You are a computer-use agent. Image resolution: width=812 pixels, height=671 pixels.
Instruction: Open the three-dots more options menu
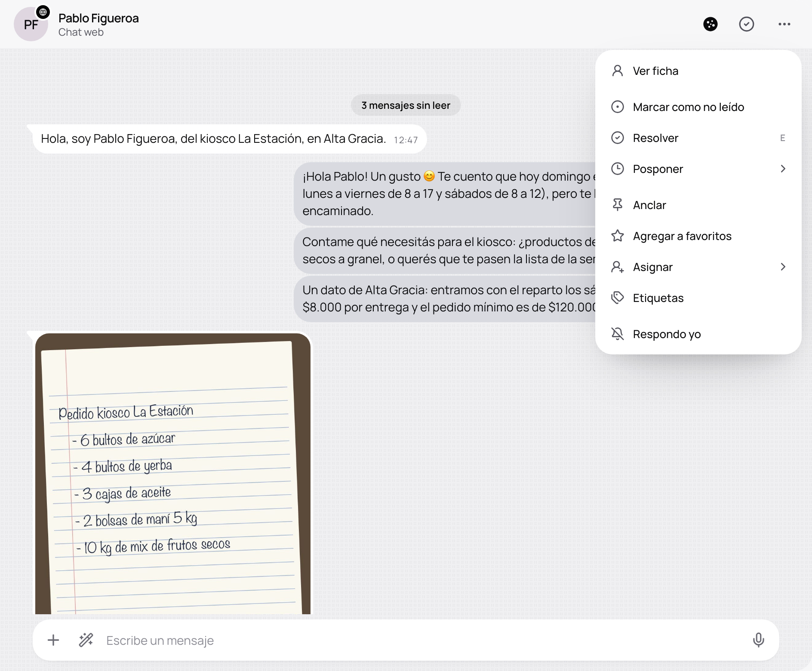784,24
